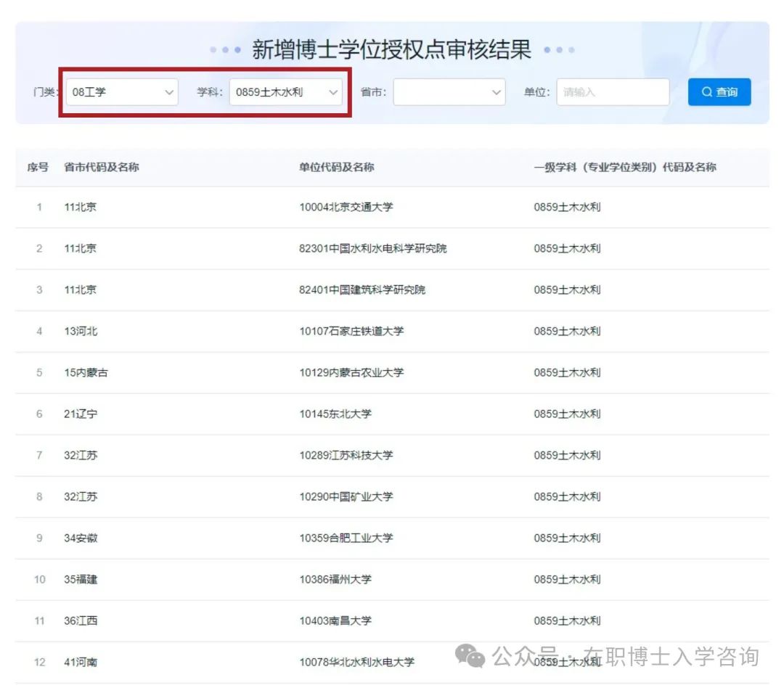Open the 门类 dropdown showing 08工学

click(x=122, y=92)
